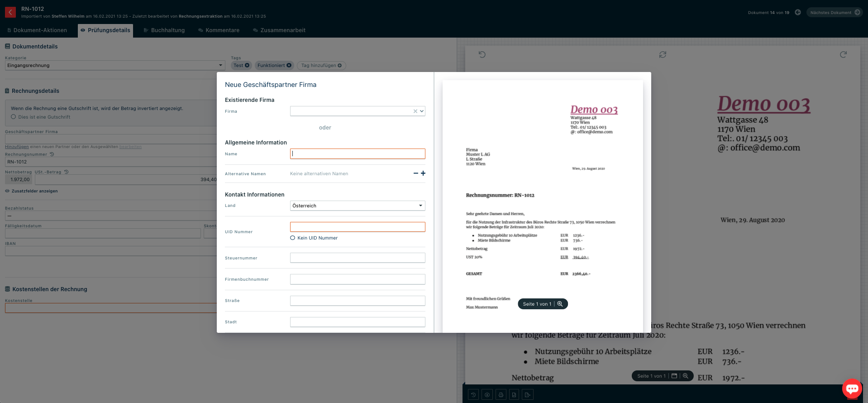The image size is (868, 403).
Task: Open the Kommentare tab
Action: click(219, 30)
